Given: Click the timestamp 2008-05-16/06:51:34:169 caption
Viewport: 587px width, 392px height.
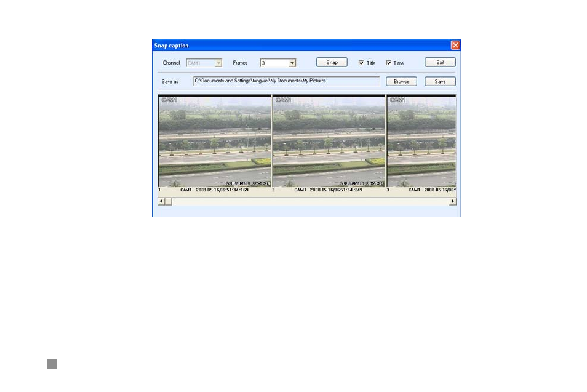Looking at the screenshot, I should [222, 190].
